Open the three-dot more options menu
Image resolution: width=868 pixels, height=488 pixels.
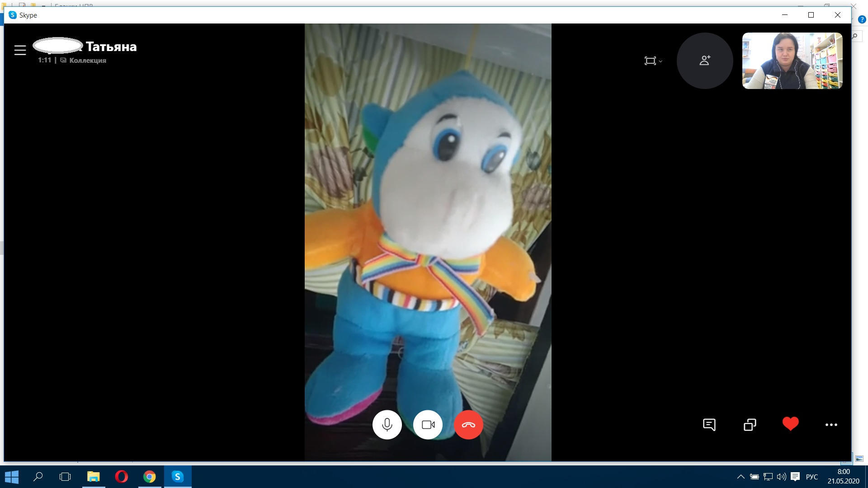pyautogui.click(x=831, y=425)
